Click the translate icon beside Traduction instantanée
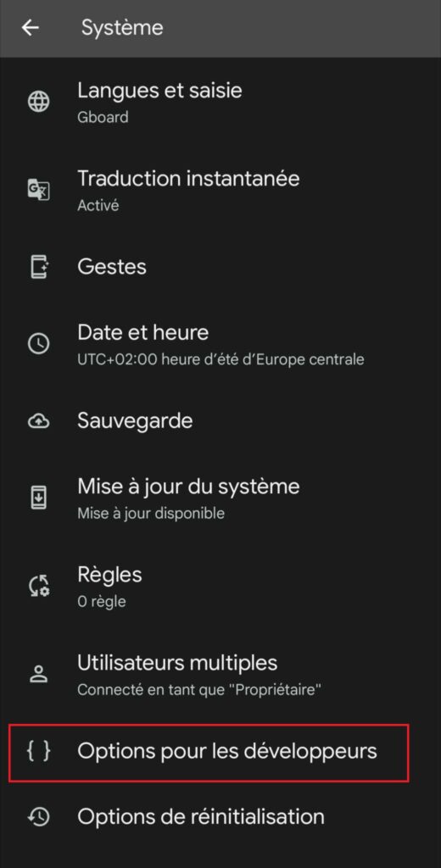 click(x=39, y=190)
